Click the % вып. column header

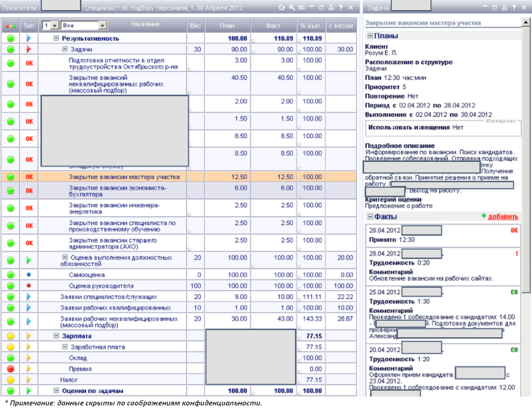pos(311,26)
